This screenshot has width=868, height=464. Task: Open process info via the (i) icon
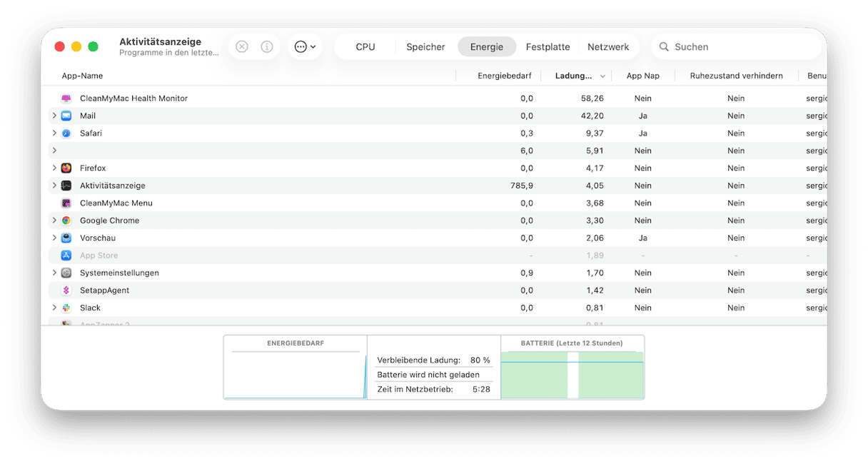267,46
